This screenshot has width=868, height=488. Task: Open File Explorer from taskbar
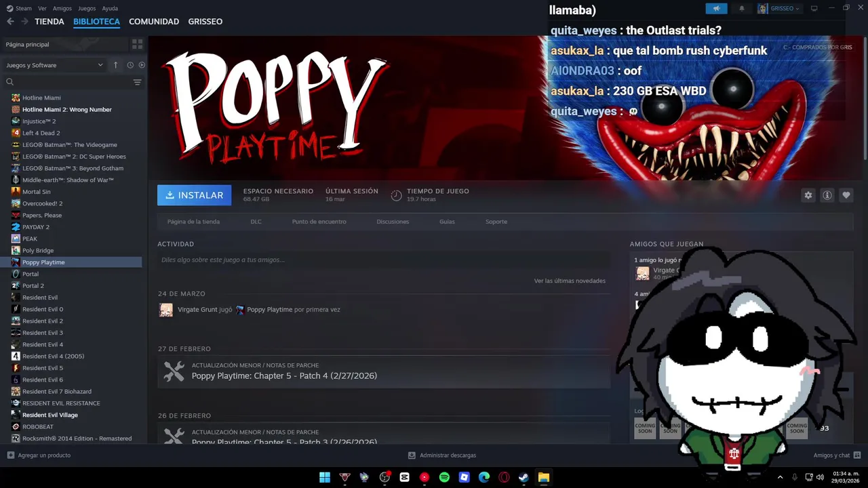(544, 477)
